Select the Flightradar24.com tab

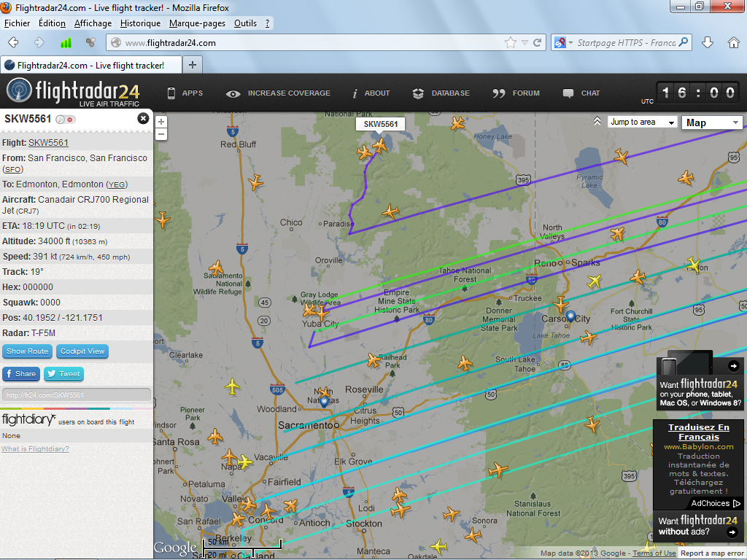point(90,65)
